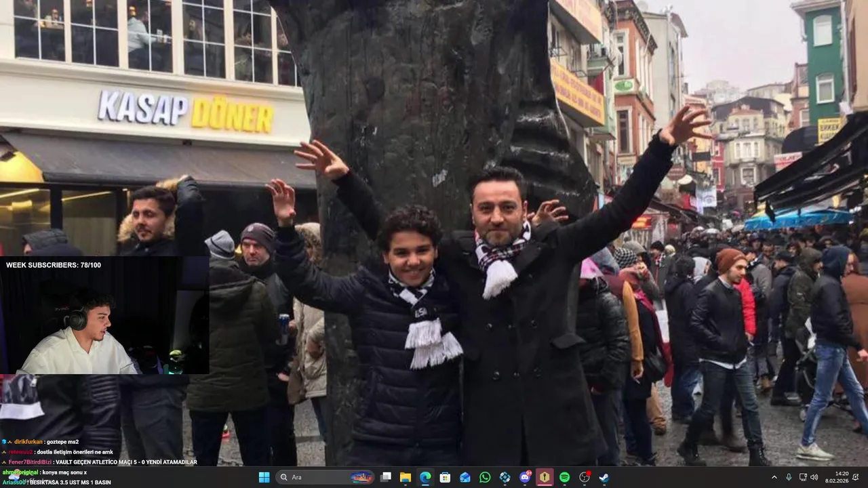Open Microsoft Store from the taskbar
The image size is (868, 488).
[445, 477]
